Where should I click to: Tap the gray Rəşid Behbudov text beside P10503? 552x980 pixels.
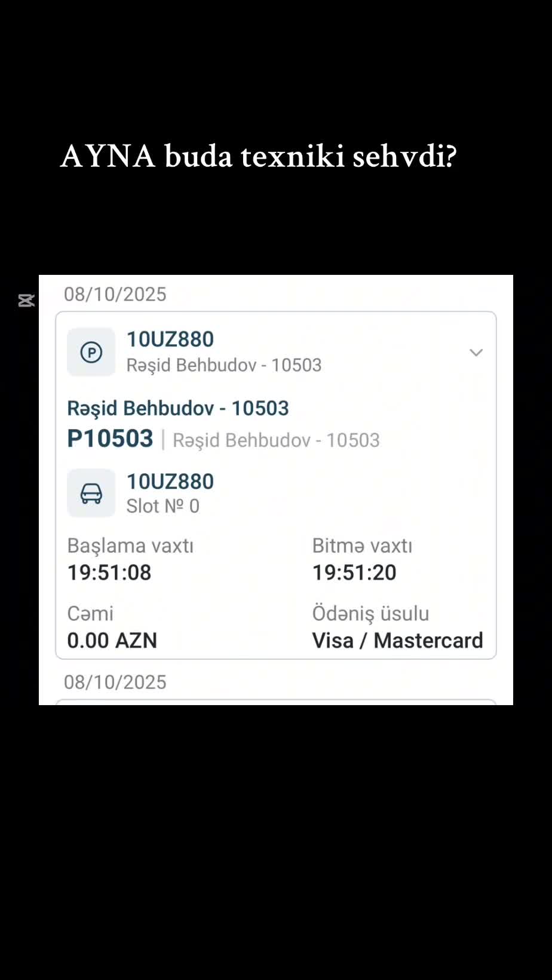tap(276, 440)
